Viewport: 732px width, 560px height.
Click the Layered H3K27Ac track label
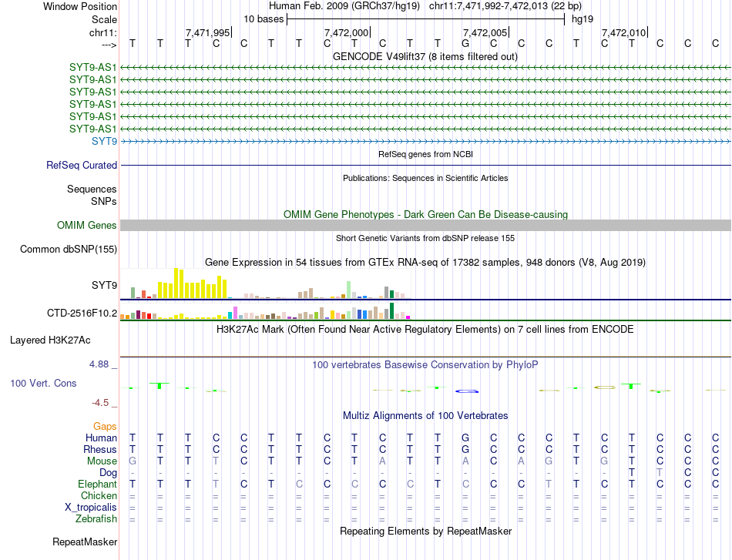click(50, 340)
